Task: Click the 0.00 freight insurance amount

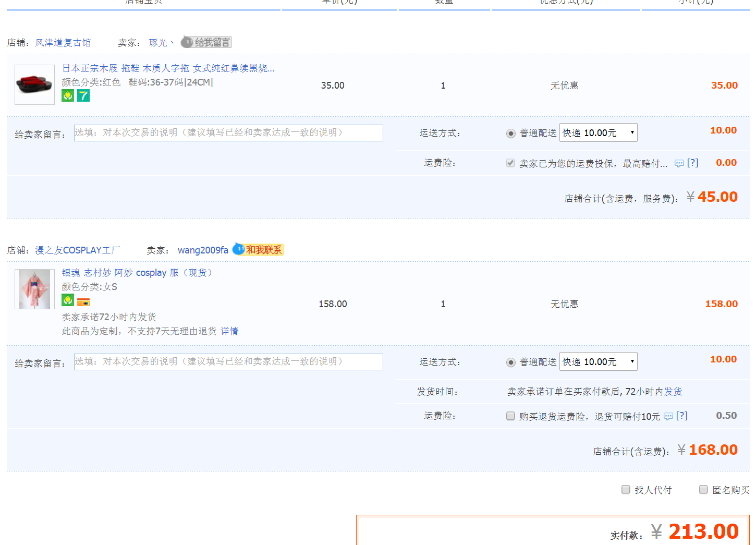Action: pos(726,163)
